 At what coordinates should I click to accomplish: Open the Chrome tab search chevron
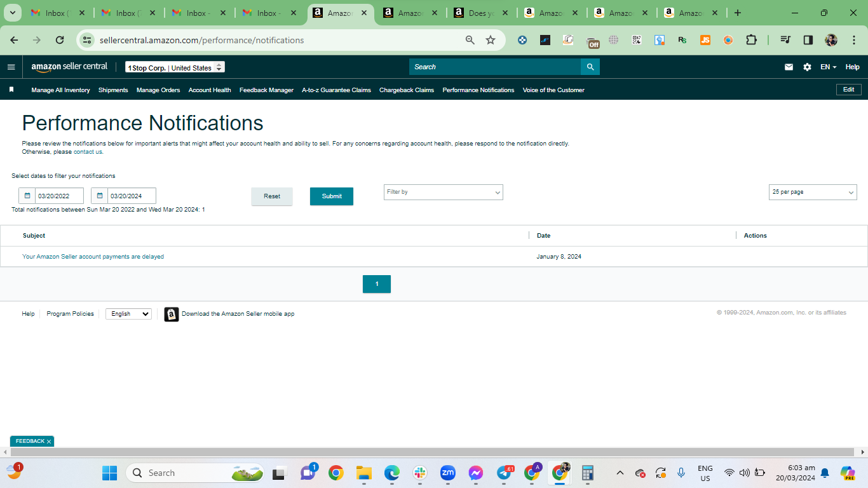coord(12,13)
